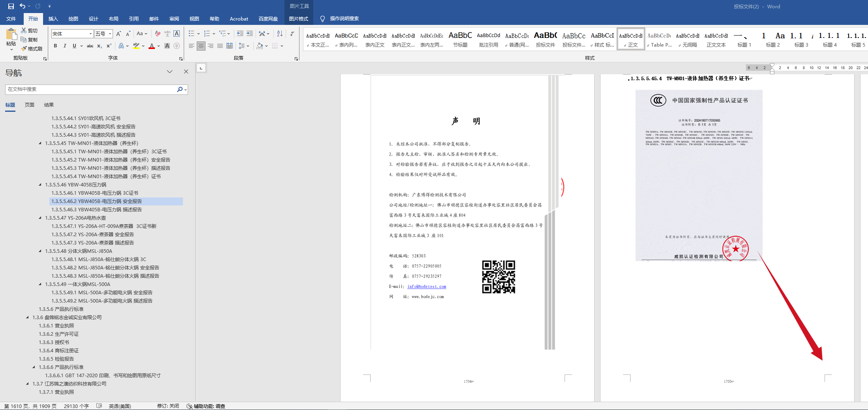
Task: Click the Sort A-Z icon
Action: point(280,34)
